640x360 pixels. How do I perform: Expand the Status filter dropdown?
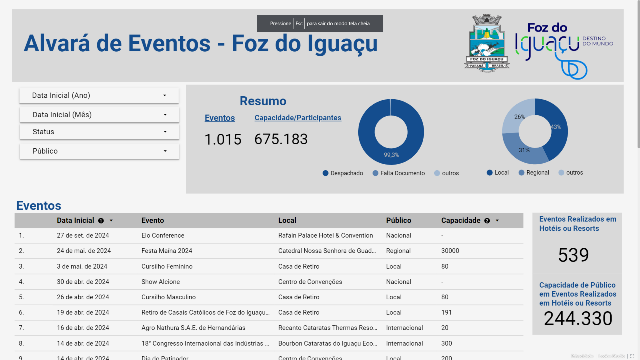(x=99, y=132)
